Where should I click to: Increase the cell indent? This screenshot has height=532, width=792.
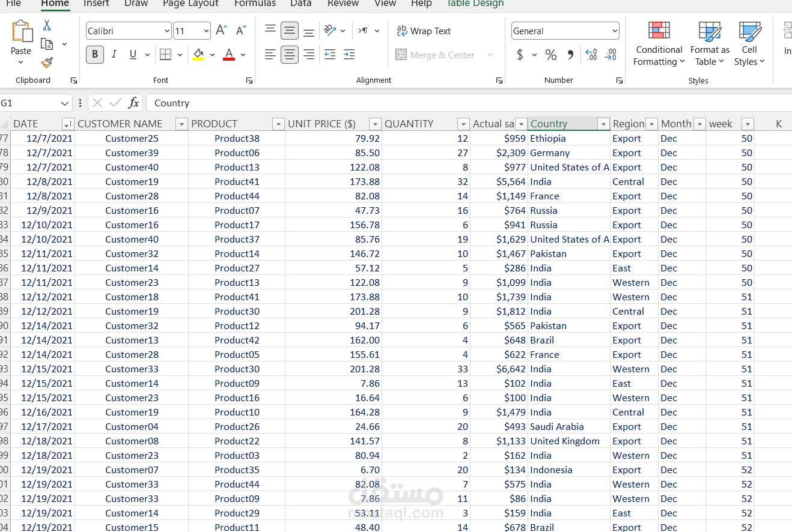coord(349,55)
